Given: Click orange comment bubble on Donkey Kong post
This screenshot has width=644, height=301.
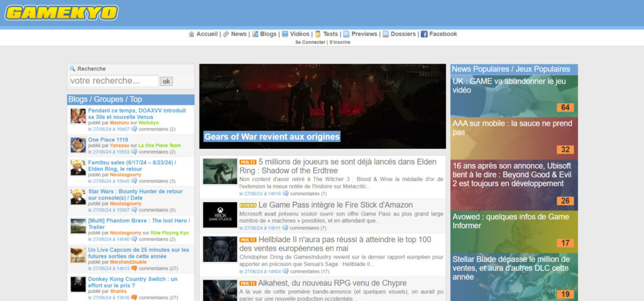Looking at the screenshot, I should (134, 297).
